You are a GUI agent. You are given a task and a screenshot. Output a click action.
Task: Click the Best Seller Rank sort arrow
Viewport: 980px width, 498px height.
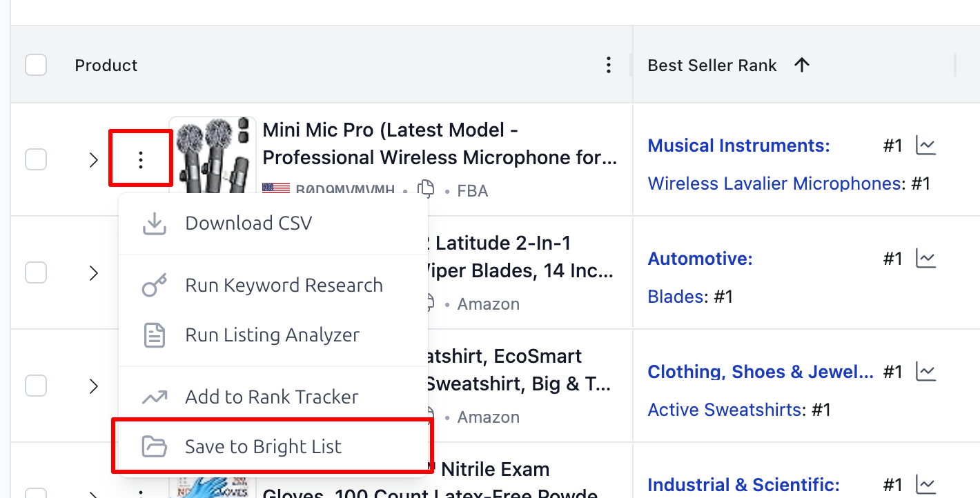[802, 64]
